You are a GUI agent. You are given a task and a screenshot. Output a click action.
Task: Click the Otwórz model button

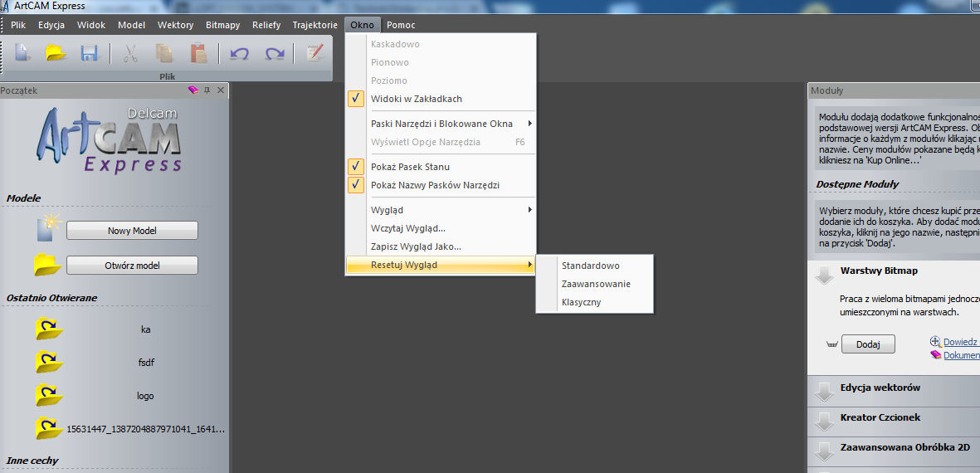point(132,265)
